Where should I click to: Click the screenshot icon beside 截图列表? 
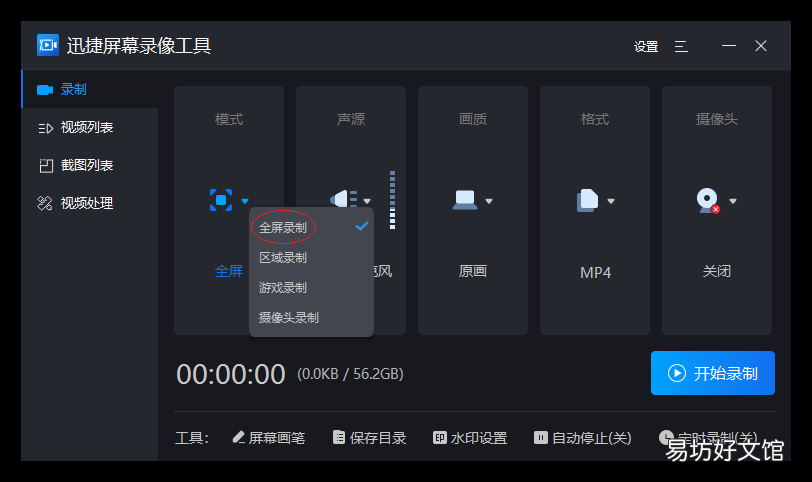(x=46, y=166)
